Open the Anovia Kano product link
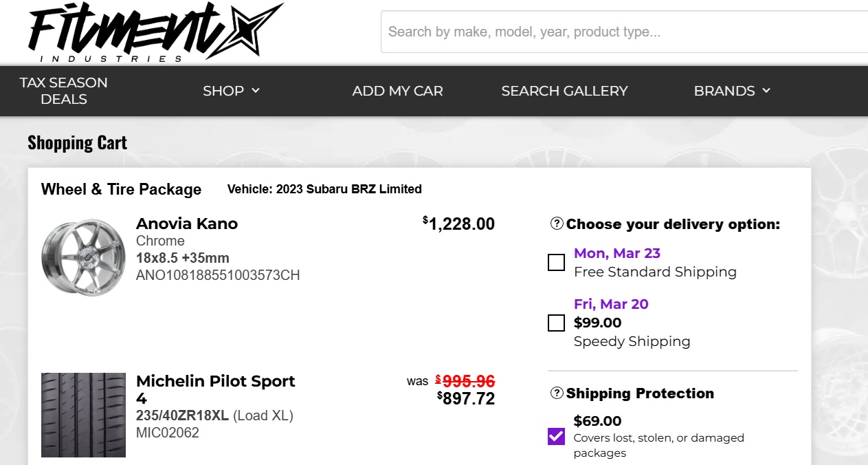The image size is (868, 465). click(x=187, y=224)
